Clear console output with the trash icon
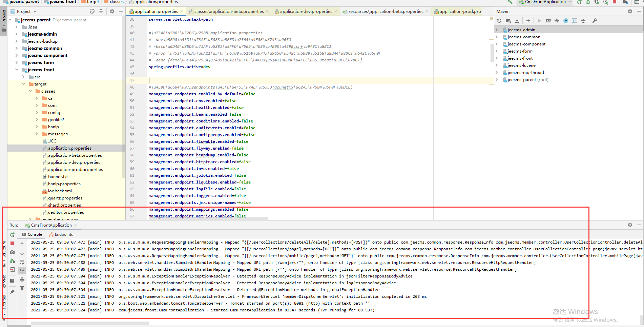The width and height of the screenshot is (644, 327). (22, 288)
